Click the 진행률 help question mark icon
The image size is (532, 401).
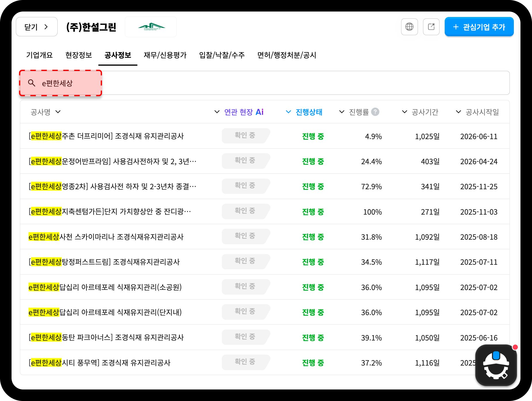tap(375, 112)
